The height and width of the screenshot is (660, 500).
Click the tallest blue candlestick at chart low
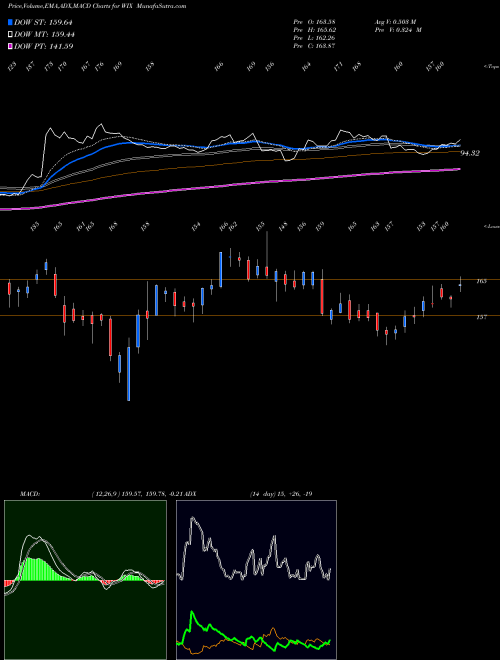pyautogui.click(x=128, y=374)
